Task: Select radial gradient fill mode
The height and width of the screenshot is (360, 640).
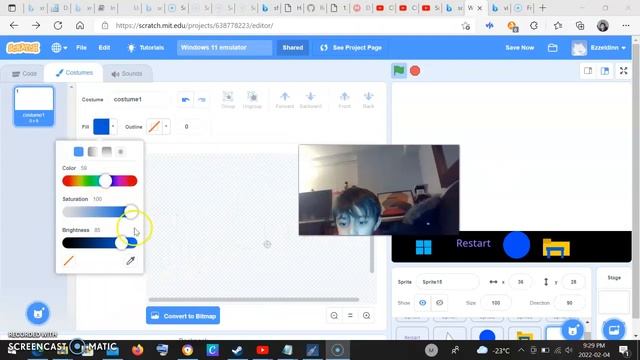Action: (121, 152)
